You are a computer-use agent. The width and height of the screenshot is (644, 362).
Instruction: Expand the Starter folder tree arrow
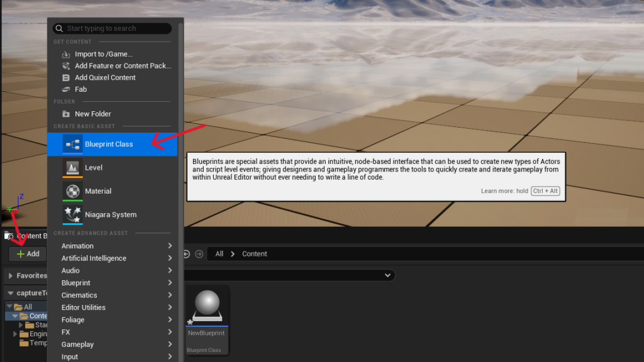(x=21, y=325)
